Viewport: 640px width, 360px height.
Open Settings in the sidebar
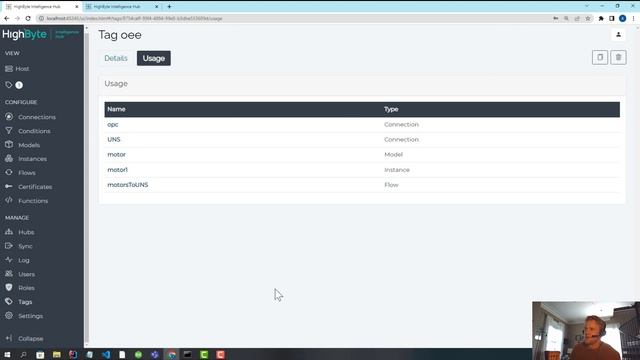(24, 316)
